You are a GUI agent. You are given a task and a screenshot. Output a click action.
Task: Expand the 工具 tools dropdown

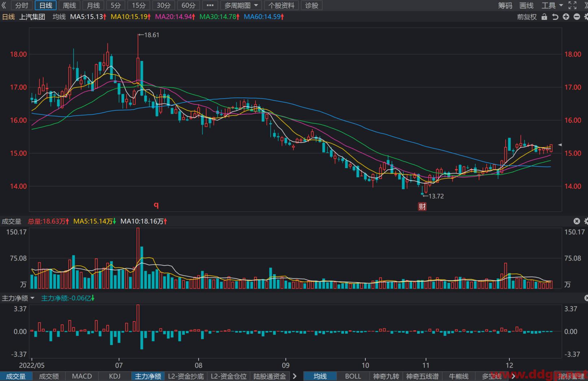[x=552, y=5]
